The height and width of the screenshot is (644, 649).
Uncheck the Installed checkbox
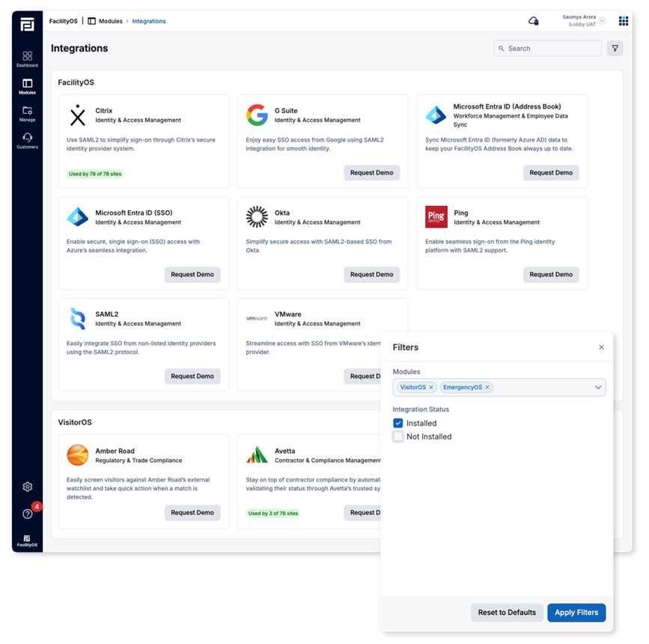(x=398, y=423)
